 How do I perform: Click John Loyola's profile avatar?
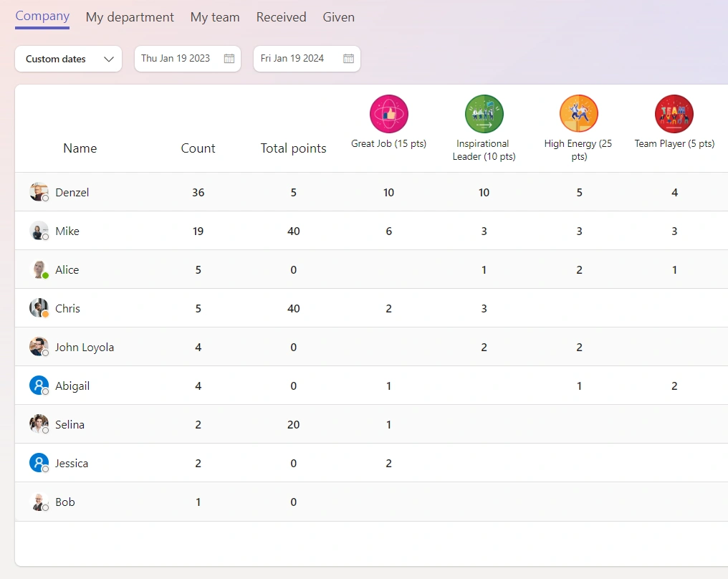click(39, 347)
